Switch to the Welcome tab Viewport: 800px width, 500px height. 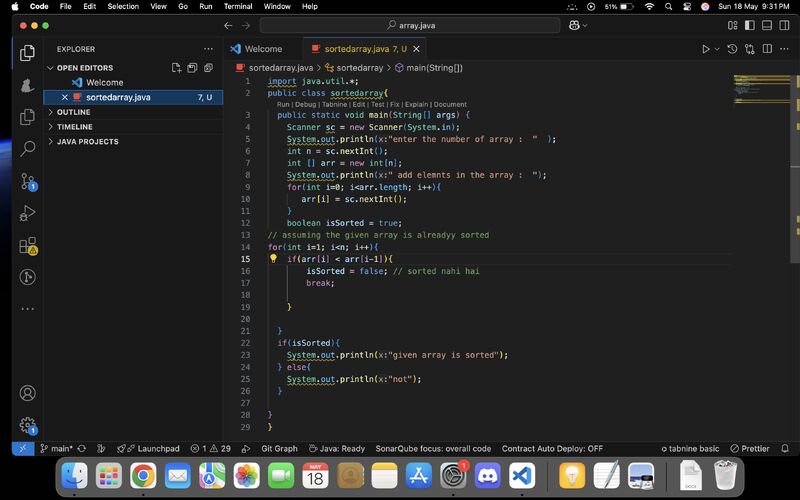pos(263,48)
